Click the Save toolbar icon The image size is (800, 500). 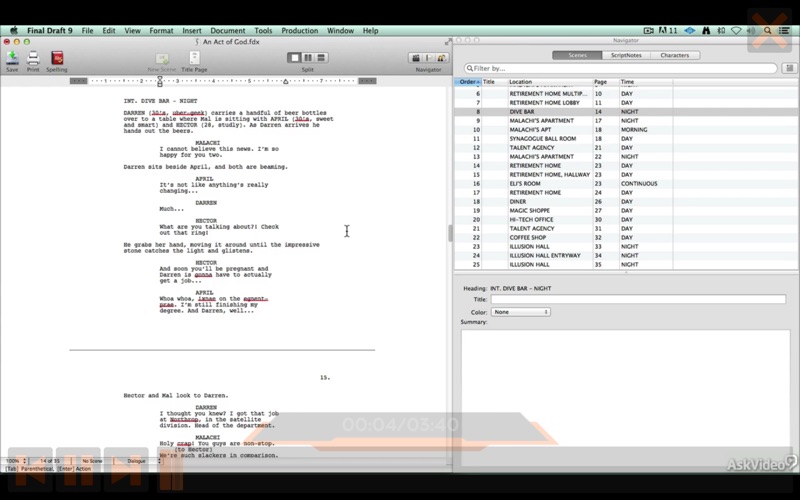12,58
